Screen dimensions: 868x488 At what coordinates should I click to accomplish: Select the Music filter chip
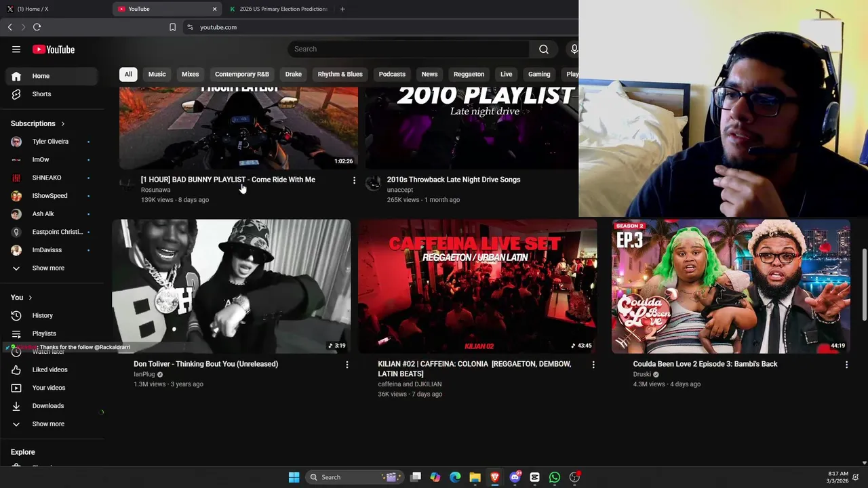157,74
